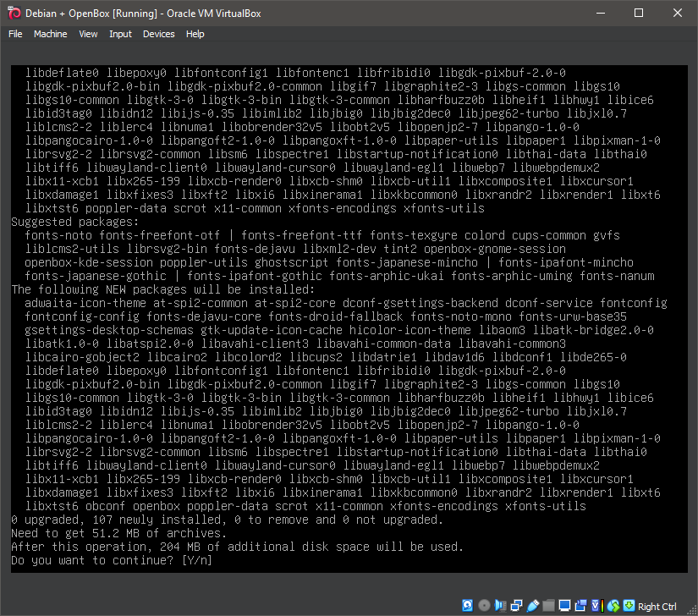Open the Help menu
Viewport: 698px width, 616px height.
[x=195, y=34]
